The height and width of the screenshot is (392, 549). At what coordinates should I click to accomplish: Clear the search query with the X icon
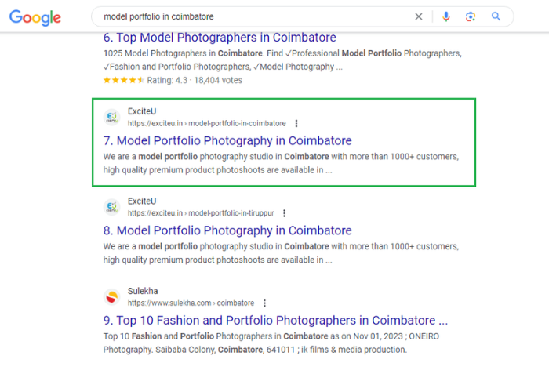pos(419,16)
